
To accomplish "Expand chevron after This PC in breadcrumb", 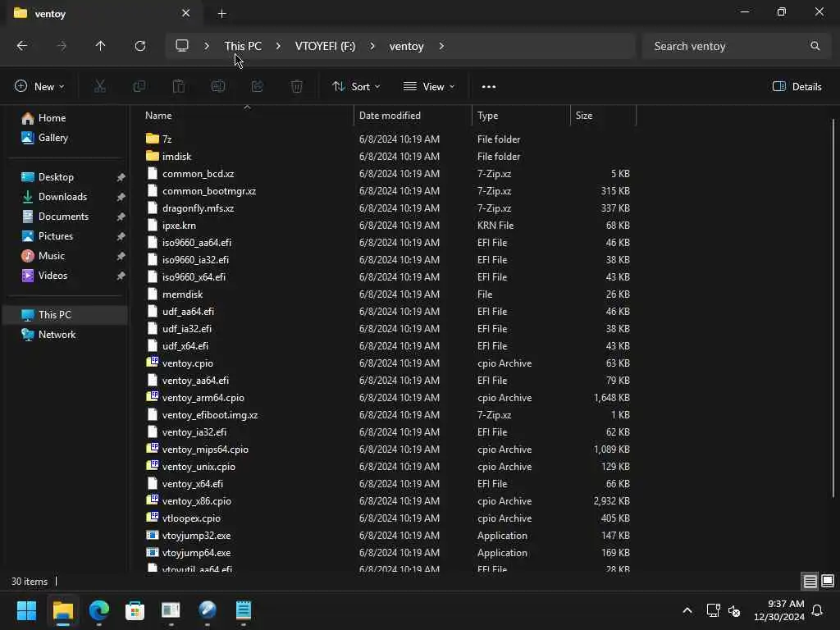I will pos(278,46).
